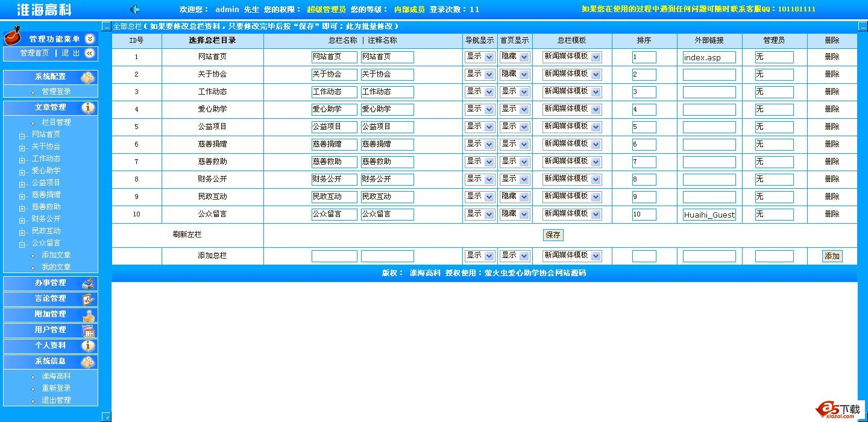This screenshot has width=868, height=422.
Task: Click 财务公开 tree item in sidebar
Action: click(46, 219)
